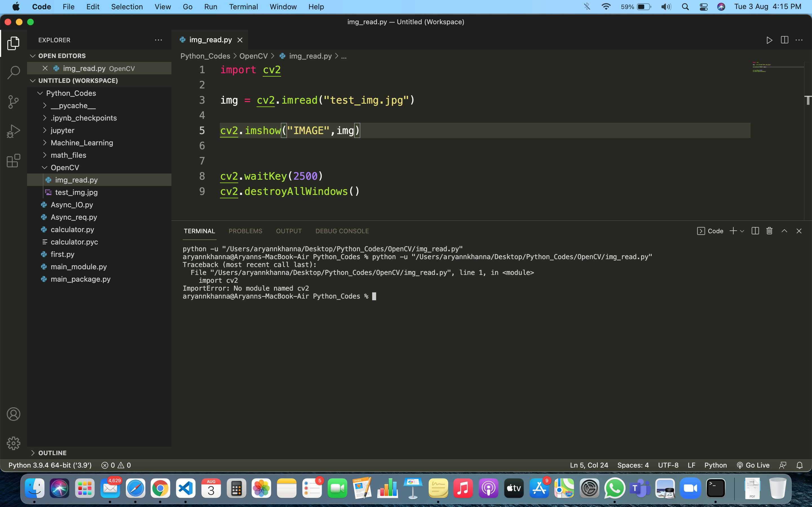Toggle the Python_Codes folder collapse
This screenshot has width=812, height=507.
tap(39, 93)
